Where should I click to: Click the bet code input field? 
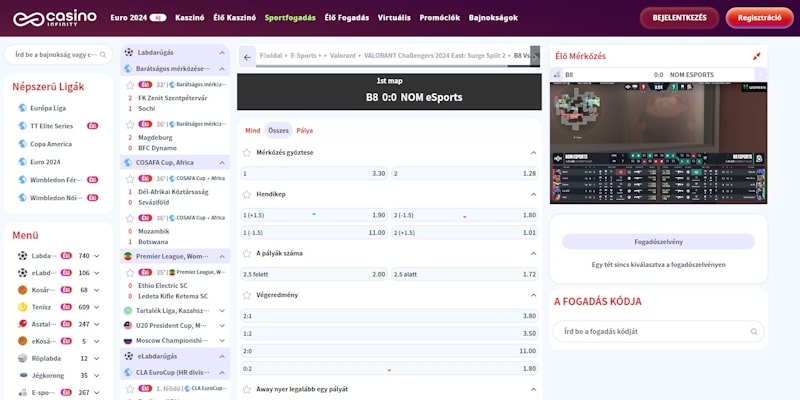click(658, 332)
